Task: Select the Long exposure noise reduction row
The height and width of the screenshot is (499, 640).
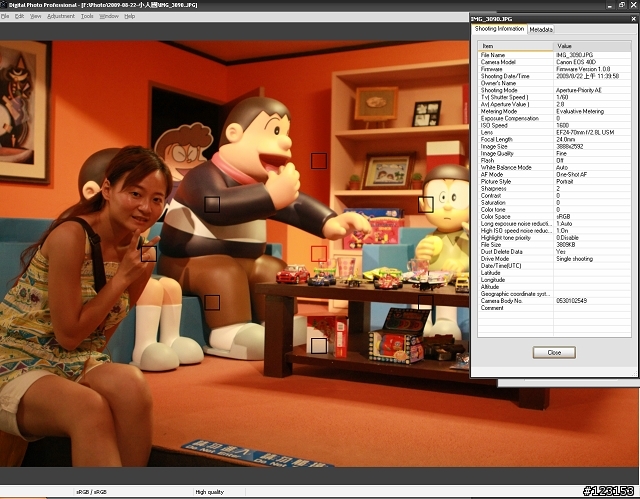Action: [554, 224]
